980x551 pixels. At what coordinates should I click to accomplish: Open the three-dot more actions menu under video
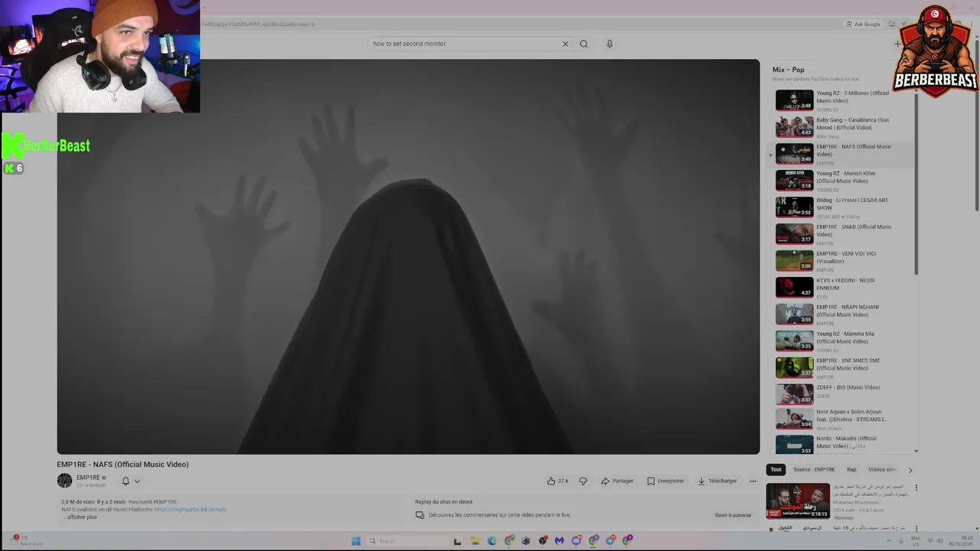click(x=753, y=481)
